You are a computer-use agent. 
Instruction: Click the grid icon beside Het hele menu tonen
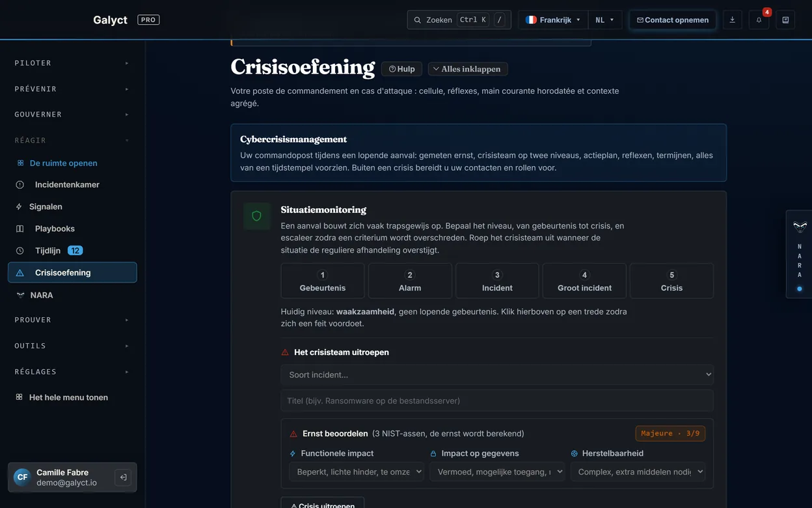pos(19,397)
